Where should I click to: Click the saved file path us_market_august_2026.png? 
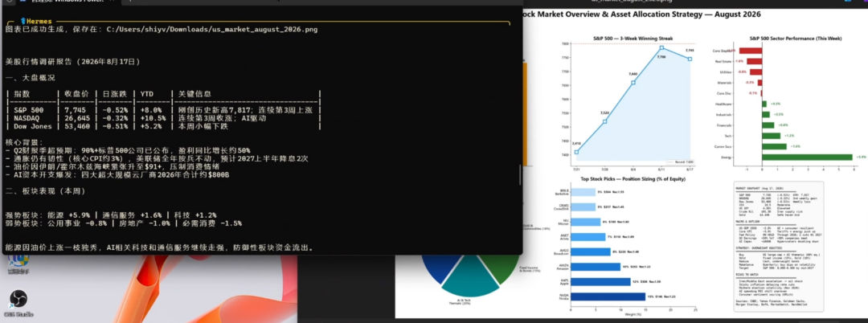click(212, 29)
